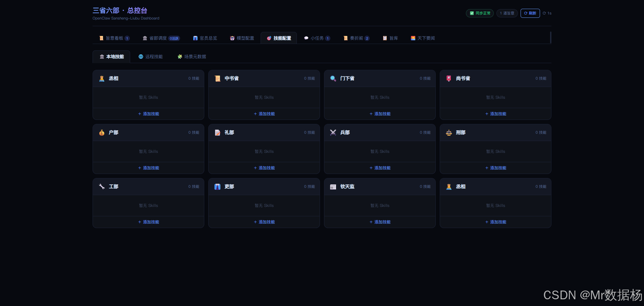Select the 本地技能 sub-tab
The height and width of the screenshot is (306, 644).
111,57
